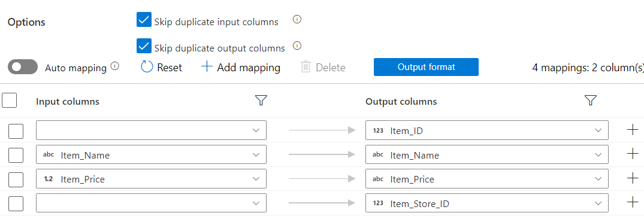
Task: Uncheck Skip duplicate input columns checkbox
Action: [x=144, y=20]
